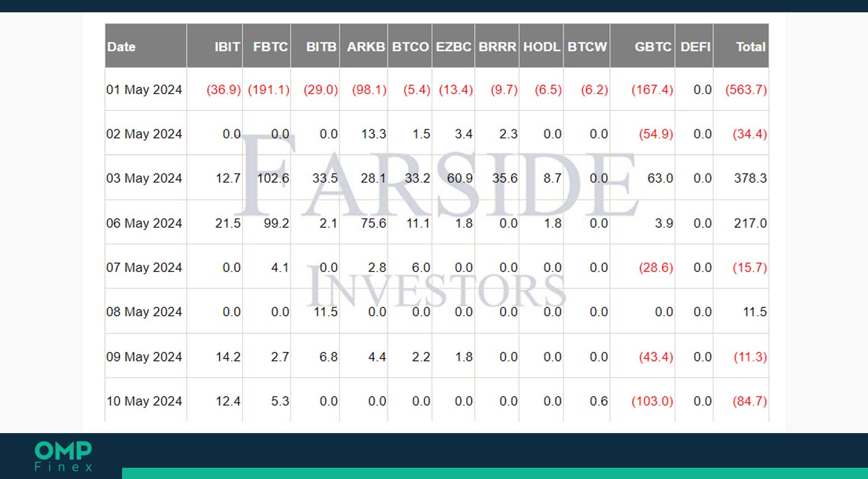868x479 pixels.
Task: Select the 01 May 2024 date cell
Action: point(144,90)
